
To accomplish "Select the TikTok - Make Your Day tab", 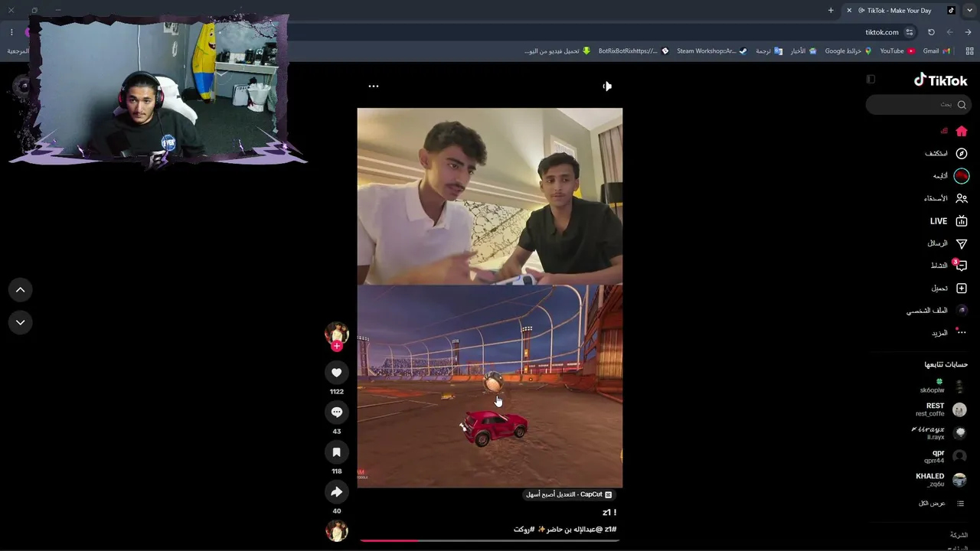I will pos(901,11).
